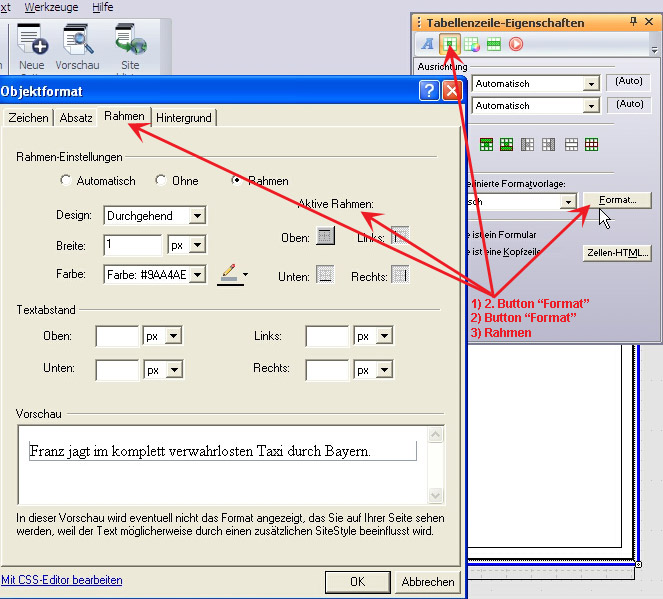This screenshot has height=599, width=663.
Task: Open the Vorschau preview icon
Action: pos(77,42)
